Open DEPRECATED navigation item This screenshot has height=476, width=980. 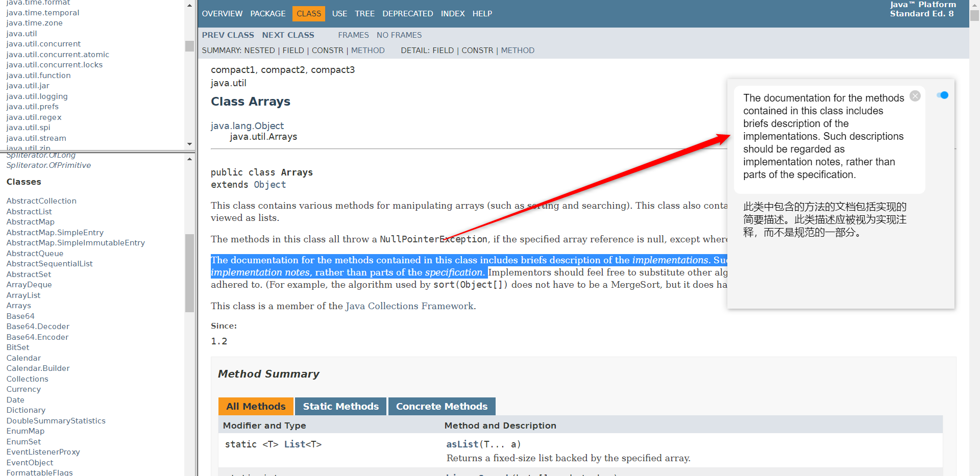click(408, 14)
